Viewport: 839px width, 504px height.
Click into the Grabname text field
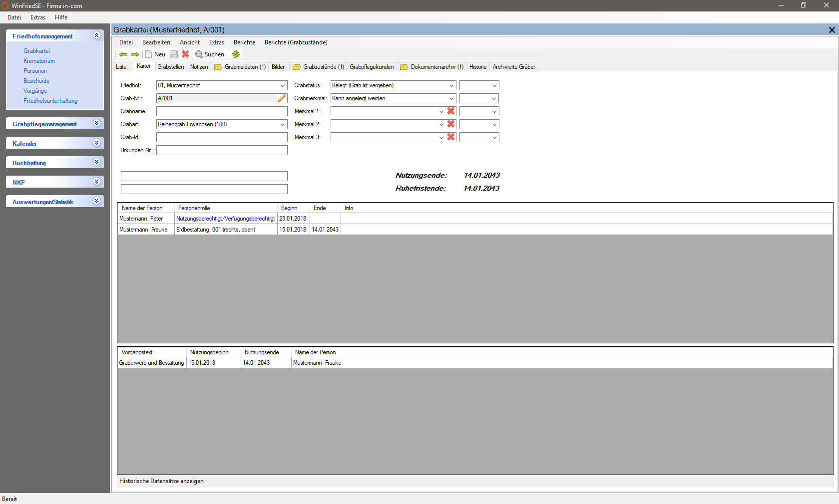222,111
